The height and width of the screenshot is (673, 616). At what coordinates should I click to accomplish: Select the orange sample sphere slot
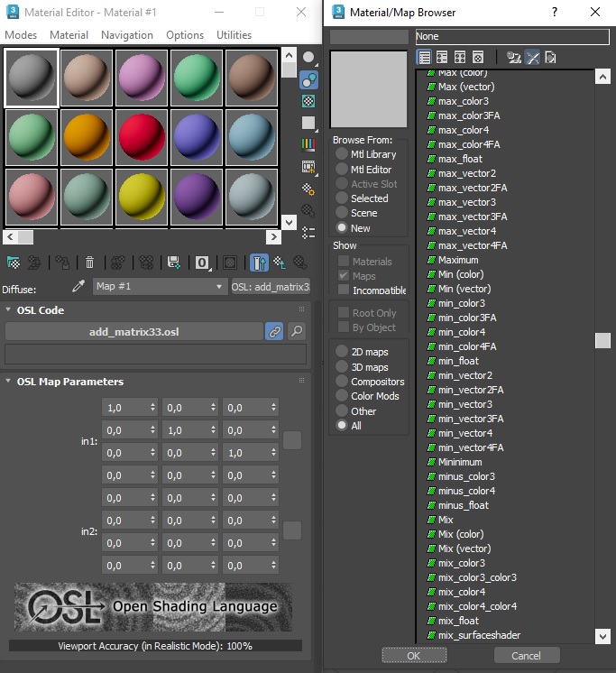87,137
